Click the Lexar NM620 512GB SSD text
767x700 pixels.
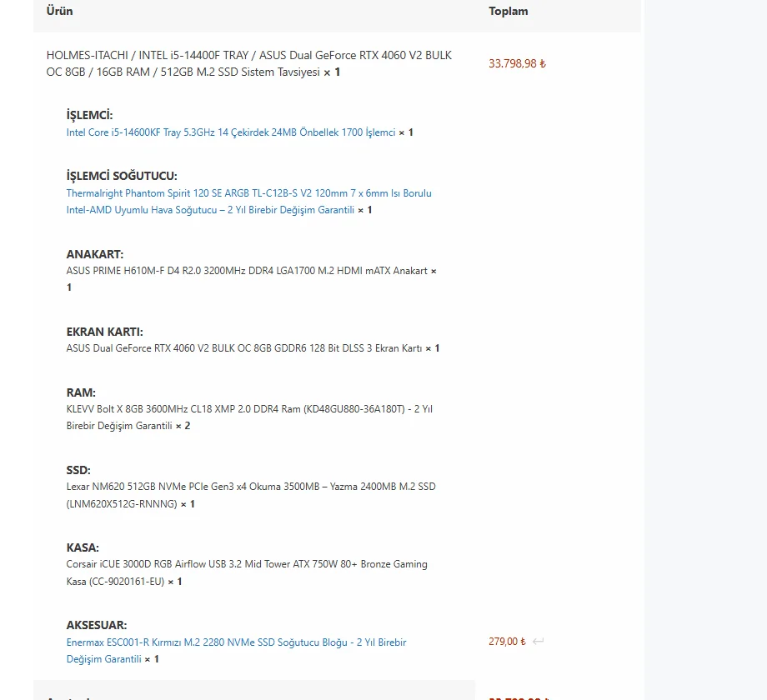click(251, 495)
